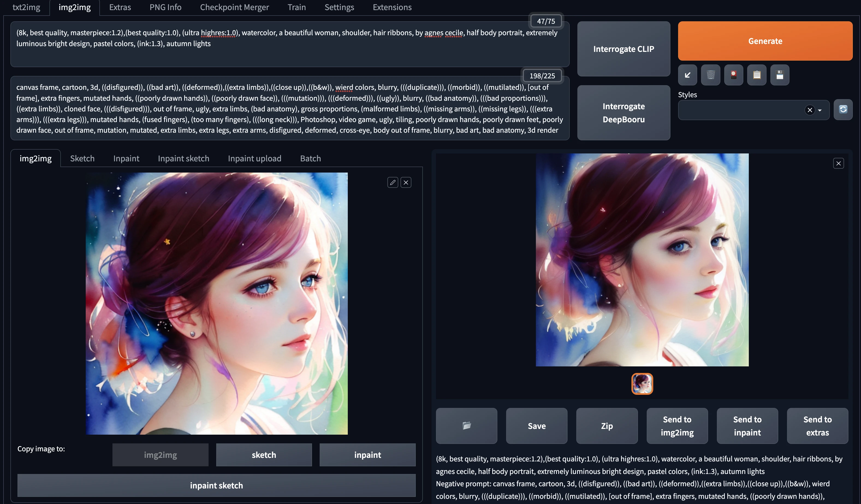Send the result to extras

click(818, 426)
